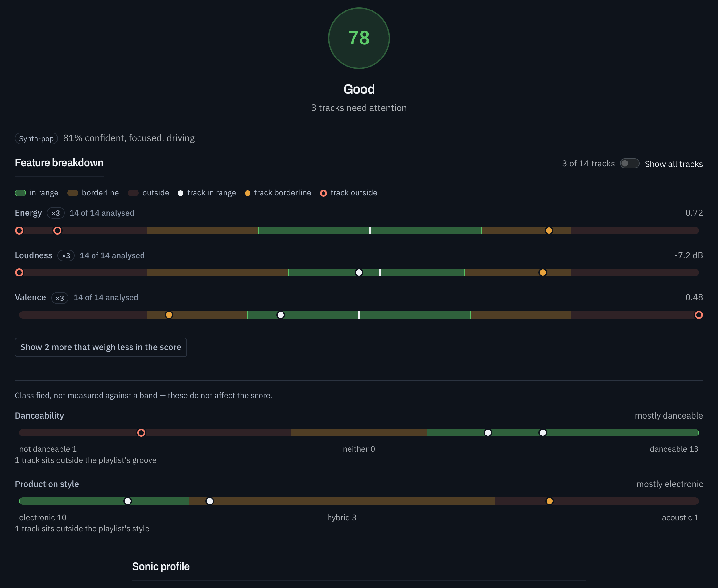Image resolution: width=718 pixels, height=588 pixels.
Task: Click the Loudness value -7.2 dB
Action: click(688, 255)
